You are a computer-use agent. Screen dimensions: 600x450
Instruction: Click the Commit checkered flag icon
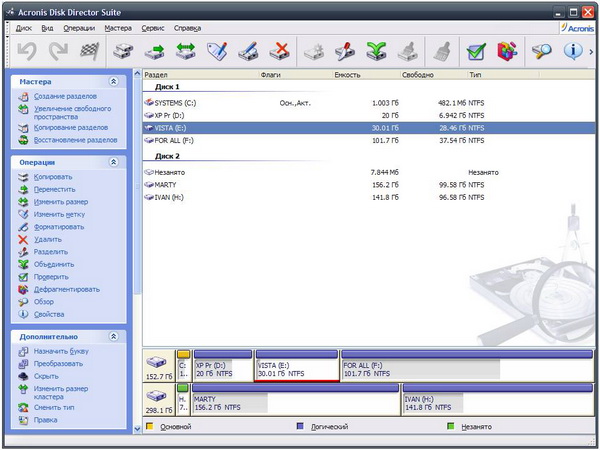point(90,51)
